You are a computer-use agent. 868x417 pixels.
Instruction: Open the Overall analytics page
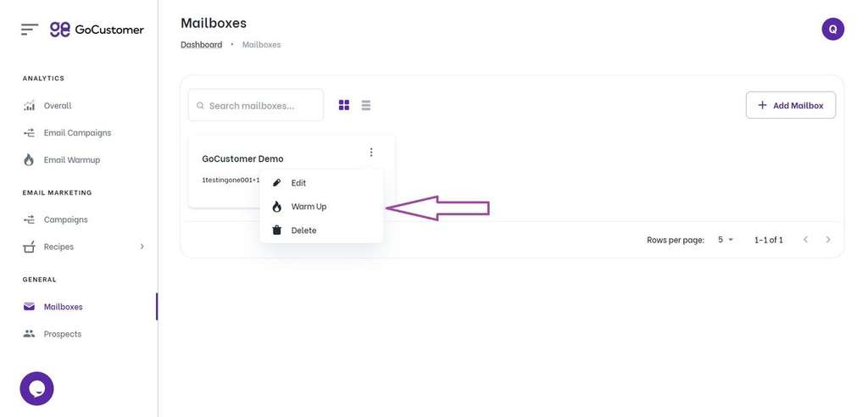coord(58,105)
